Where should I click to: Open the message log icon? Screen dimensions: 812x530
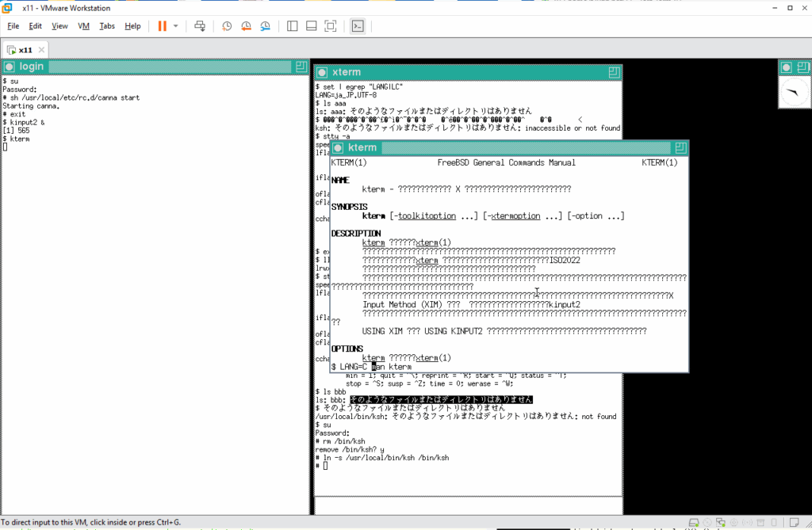coord(794,522)
